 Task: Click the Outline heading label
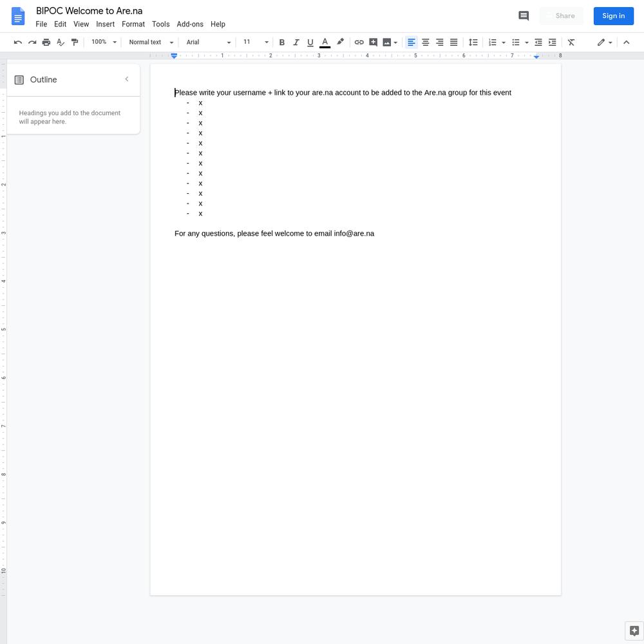(44, 80)
